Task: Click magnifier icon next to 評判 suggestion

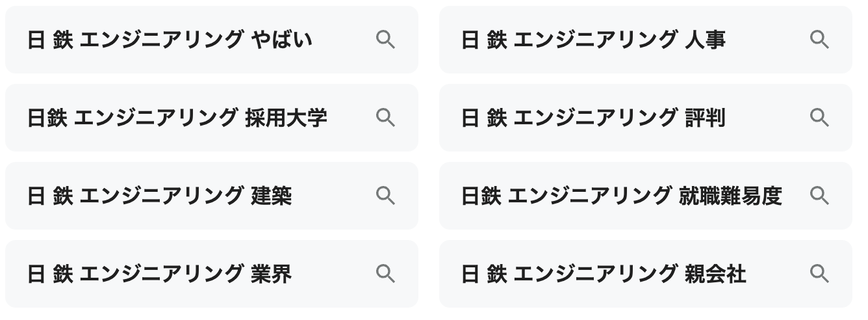Action: click(819, 118)
